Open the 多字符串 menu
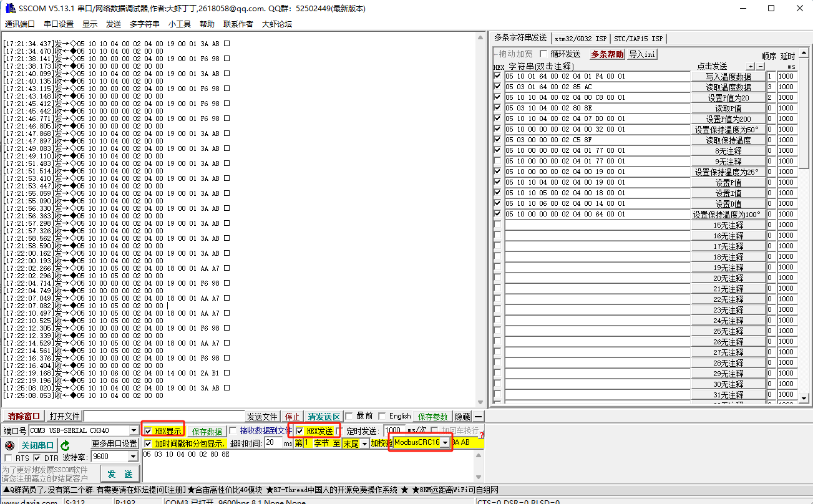This screenshot has width=813, height=504. 145,24
